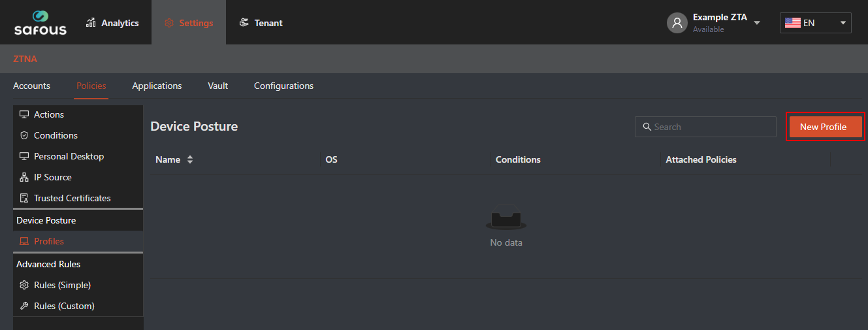868x330 pixels.
Task: Click the Safous logo icon
Action: (40, 16)
